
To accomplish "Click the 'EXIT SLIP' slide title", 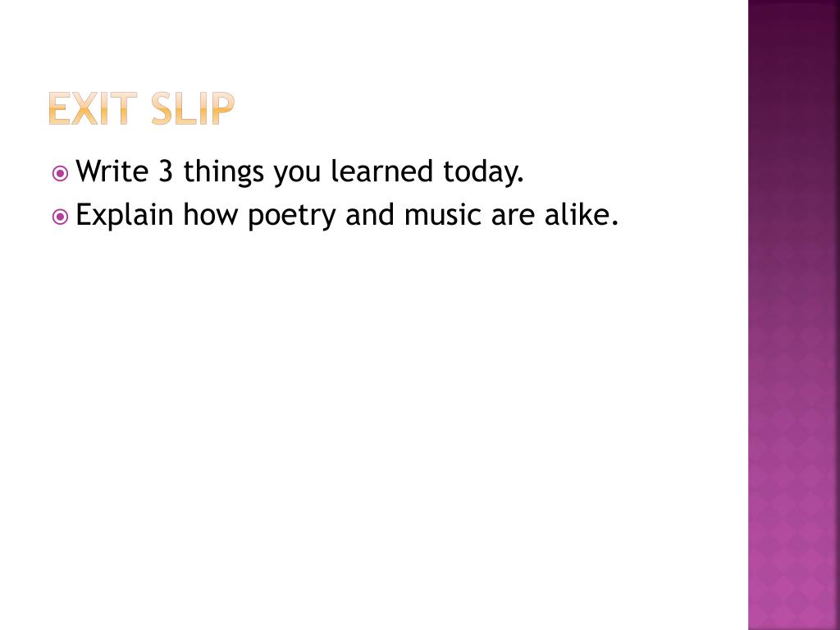I will click(141, 108).
